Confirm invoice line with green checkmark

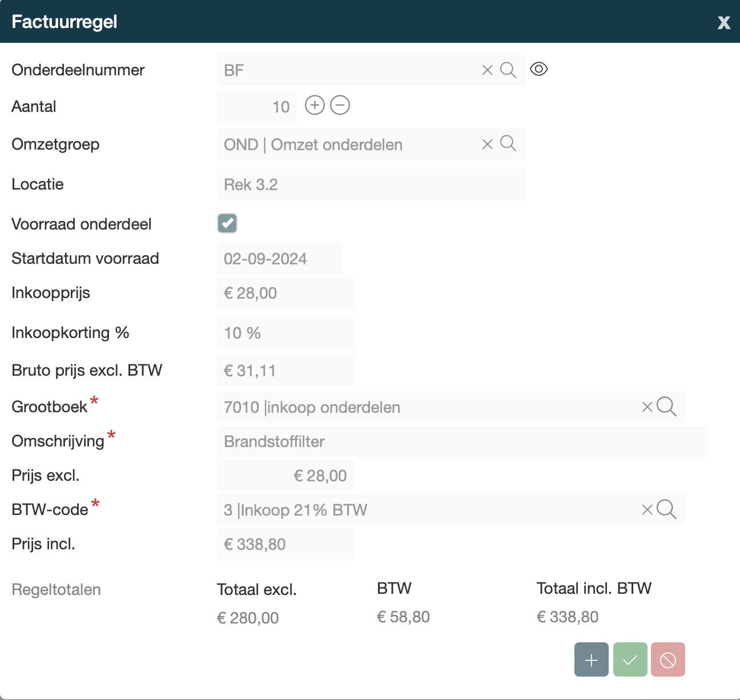[630, 659]
